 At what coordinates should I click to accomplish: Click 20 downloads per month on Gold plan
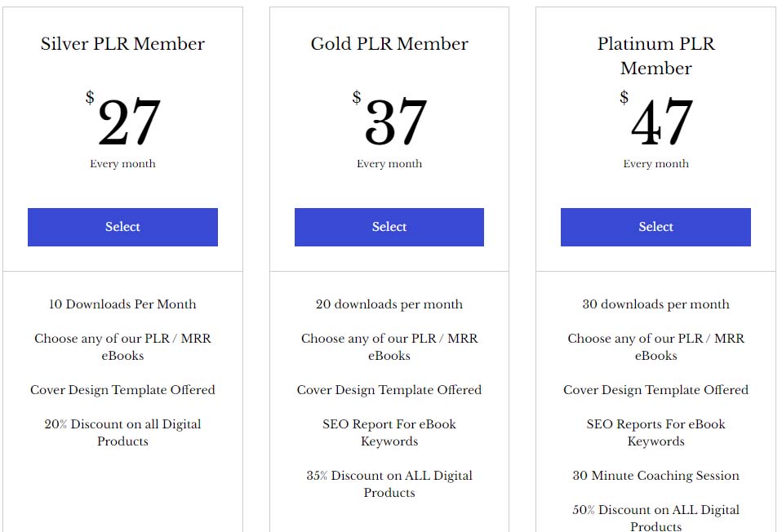click(x=389, y=304)
